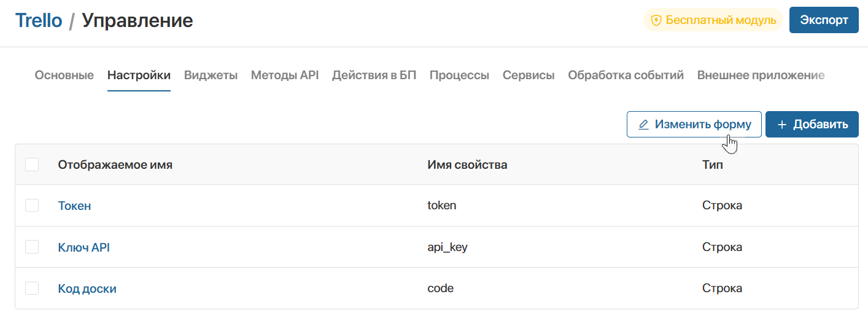The image size is (868, 321).
Task: Open the Trello breadcrumb link
Action: 39,20
